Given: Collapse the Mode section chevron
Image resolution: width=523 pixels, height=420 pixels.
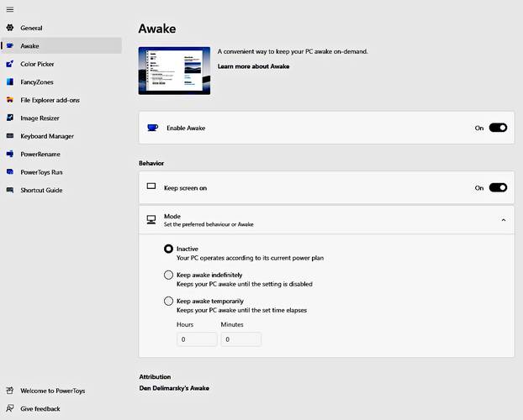Looking at the screenshot, I should [x=504, y=220].
